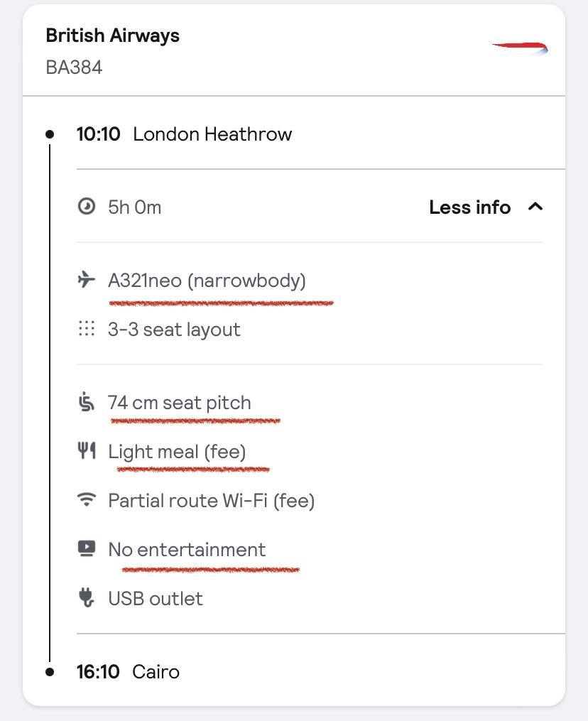Click the Less info label
The height and width of the screenshot is (721, 588).
click(469, 207)
